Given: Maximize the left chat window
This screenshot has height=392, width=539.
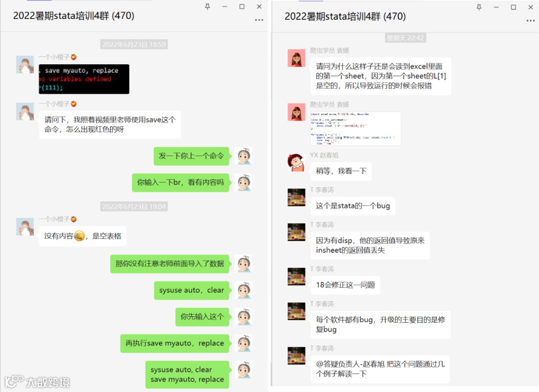Looking at the screenshot, I should (x=242, y=6).
